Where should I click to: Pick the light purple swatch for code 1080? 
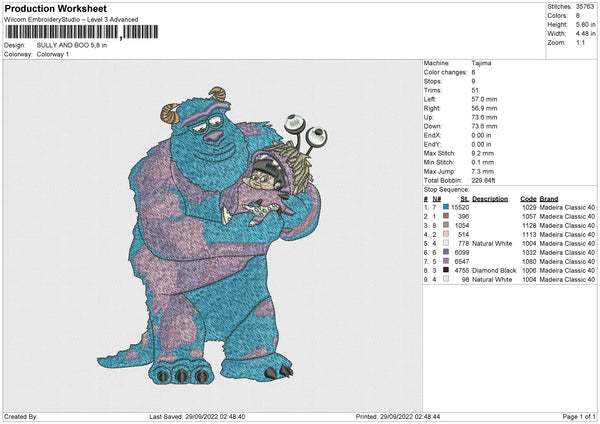pos(446,261)
